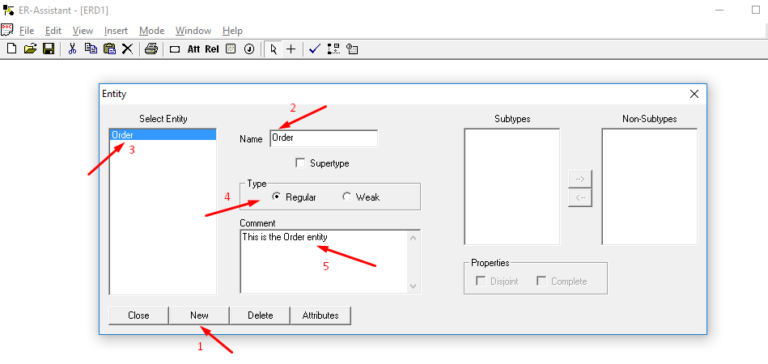Image resolution: width=768 pixels, height=364 pixels.
Task: Click the Comment box scroll down arrow
Action: pos(413,286)
